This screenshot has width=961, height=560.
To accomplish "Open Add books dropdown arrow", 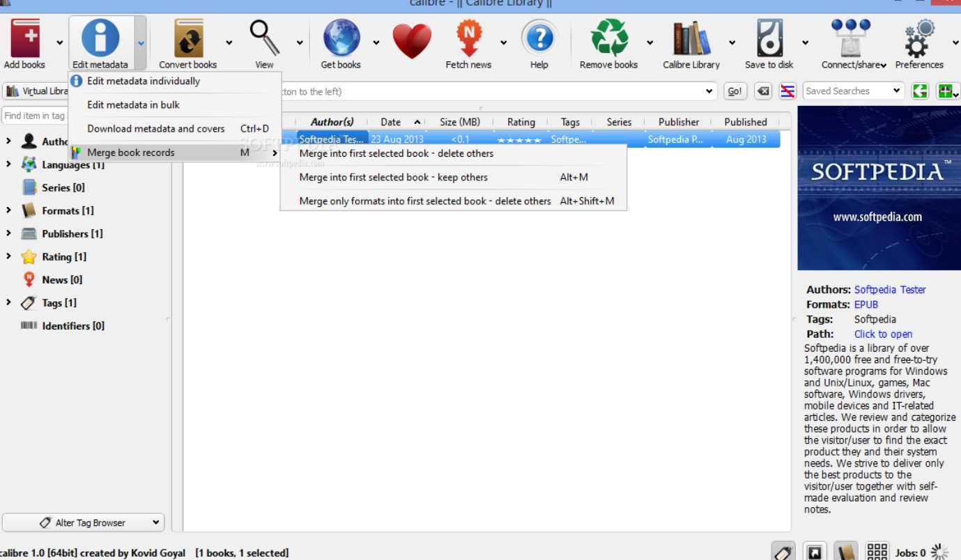I will click(59, 43).
